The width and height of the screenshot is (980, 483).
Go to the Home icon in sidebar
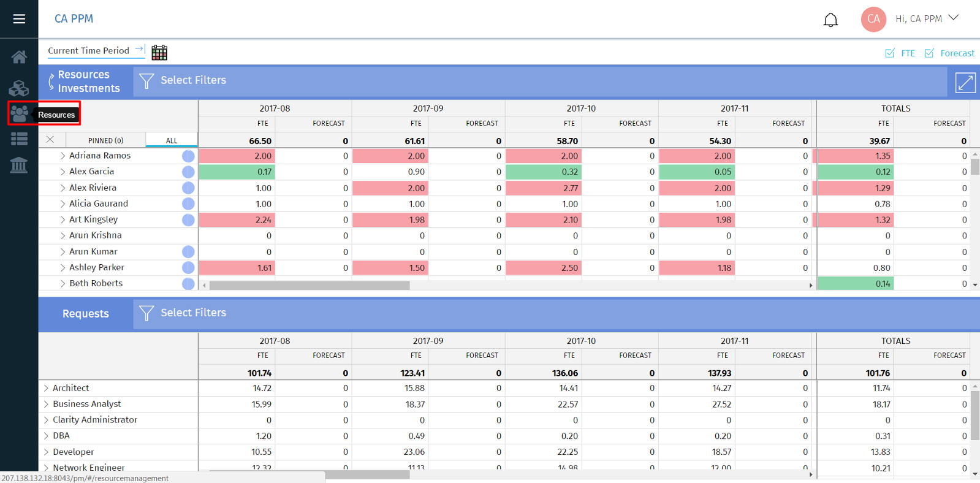19,57
